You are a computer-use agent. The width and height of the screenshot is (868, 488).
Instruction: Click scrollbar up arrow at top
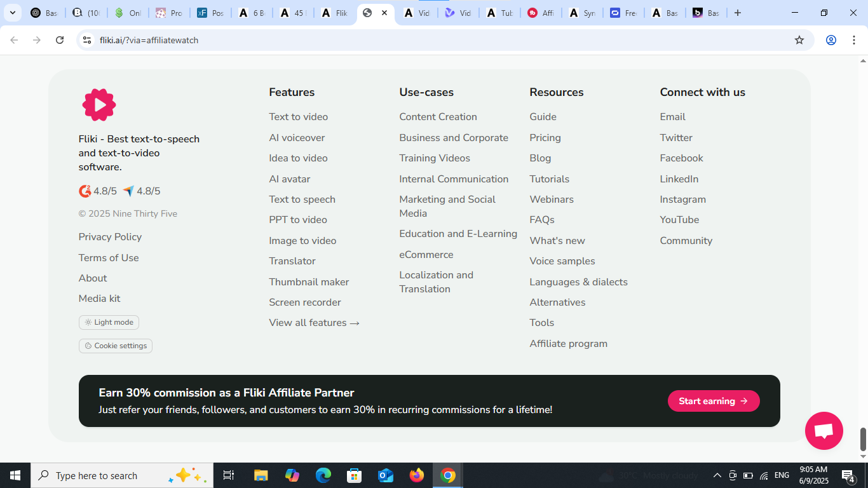pyautogui.click(x=863, y=61)
